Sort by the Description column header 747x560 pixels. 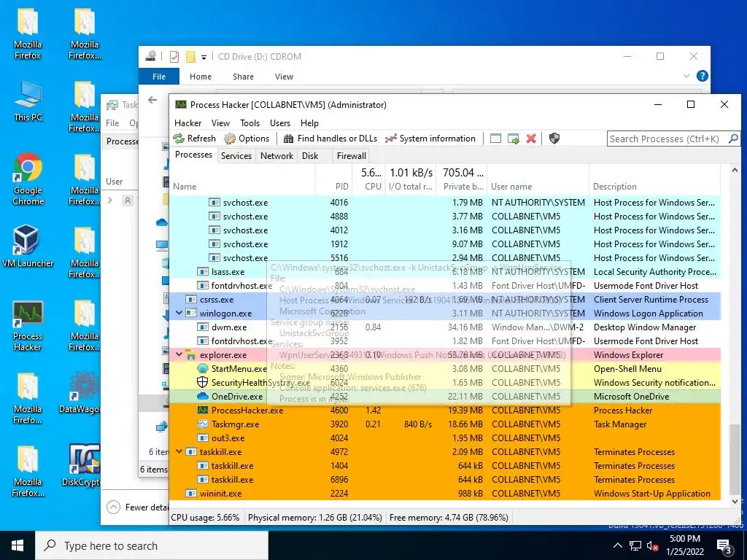pos(654,179)
